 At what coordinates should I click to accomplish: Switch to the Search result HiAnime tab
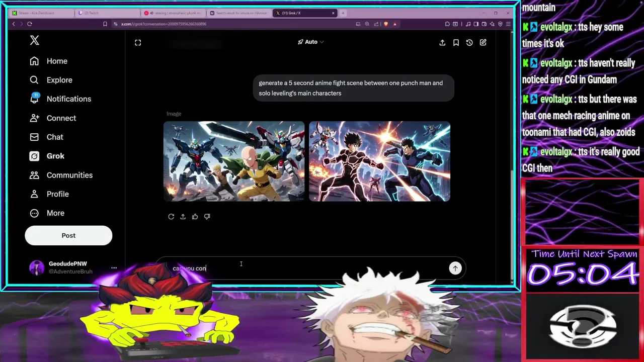tap(239, 13)
